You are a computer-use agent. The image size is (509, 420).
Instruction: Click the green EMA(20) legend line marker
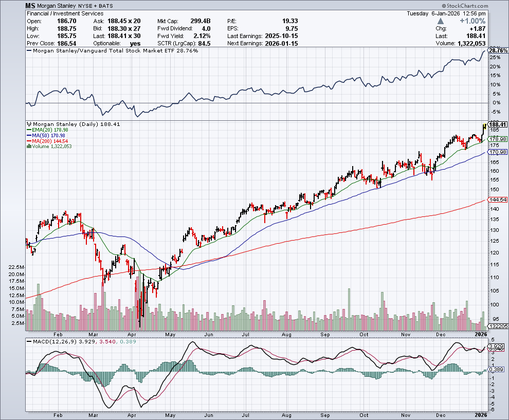29,130
